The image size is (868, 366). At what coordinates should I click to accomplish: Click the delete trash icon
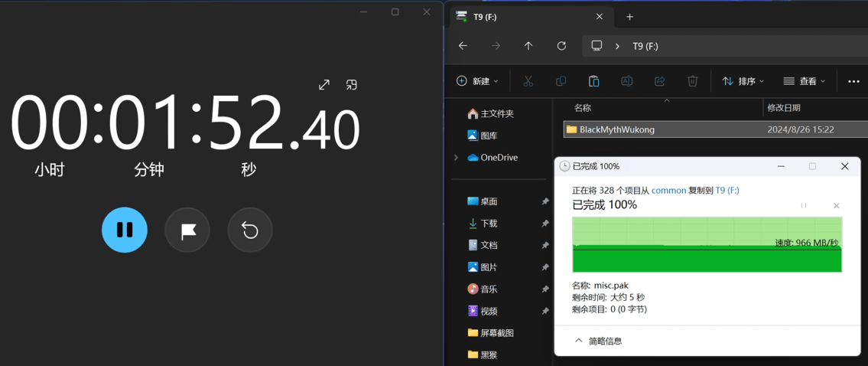[x=692, y=81]
